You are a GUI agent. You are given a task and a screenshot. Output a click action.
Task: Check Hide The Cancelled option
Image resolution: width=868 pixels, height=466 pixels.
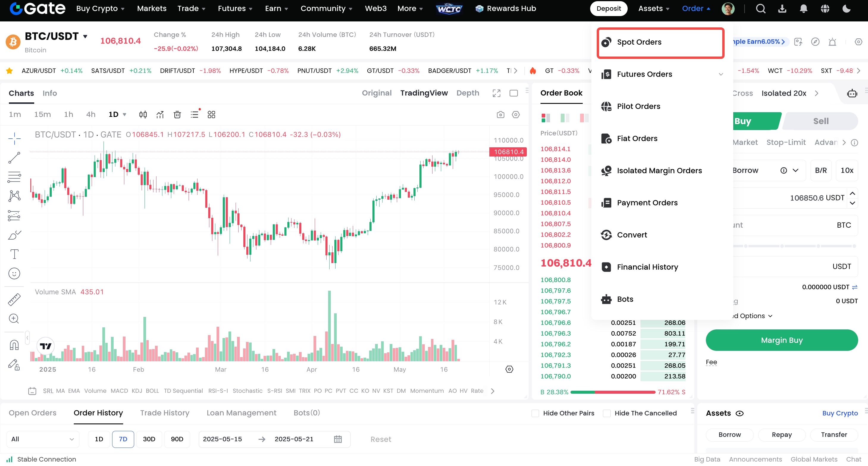[607, 413]
